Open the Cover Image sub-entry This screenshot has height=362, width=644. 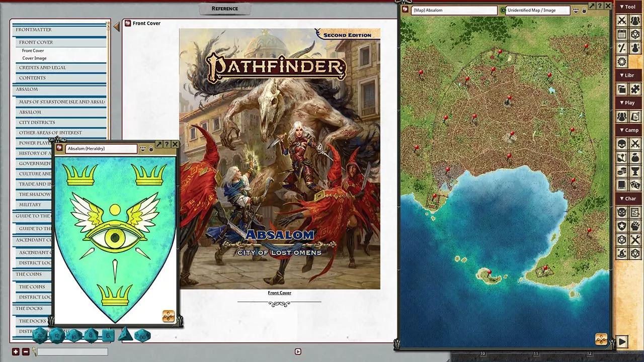pos(34,58)
